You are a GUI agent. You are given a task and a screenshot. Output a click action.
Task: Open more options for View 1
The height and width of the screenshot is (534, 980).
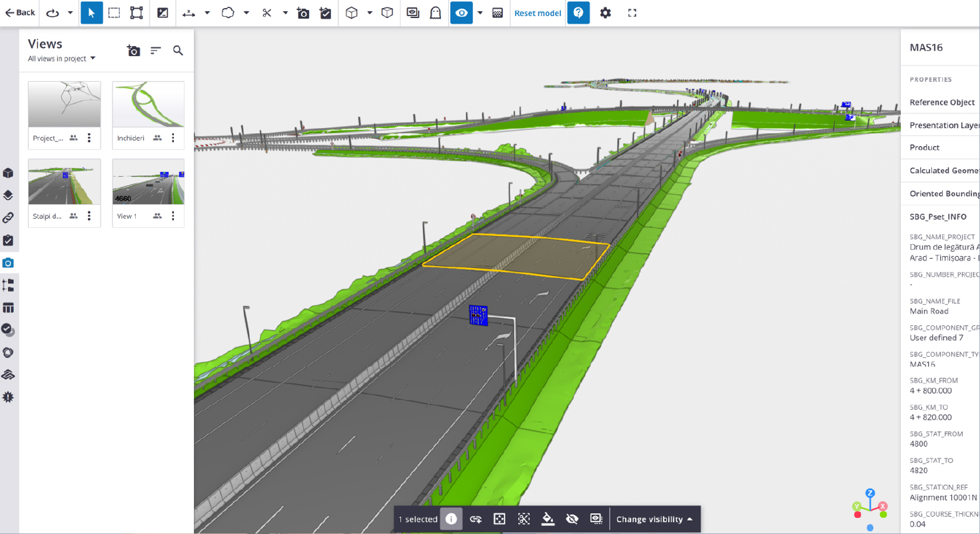tap(173, 216)
